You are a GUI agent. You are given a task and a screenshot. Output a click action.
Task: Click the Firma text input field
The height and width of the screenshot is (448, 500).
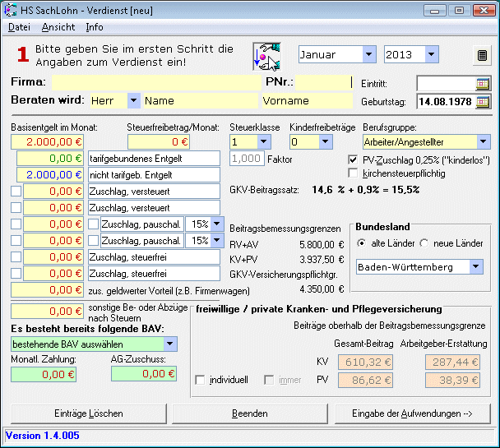(155, 83)
